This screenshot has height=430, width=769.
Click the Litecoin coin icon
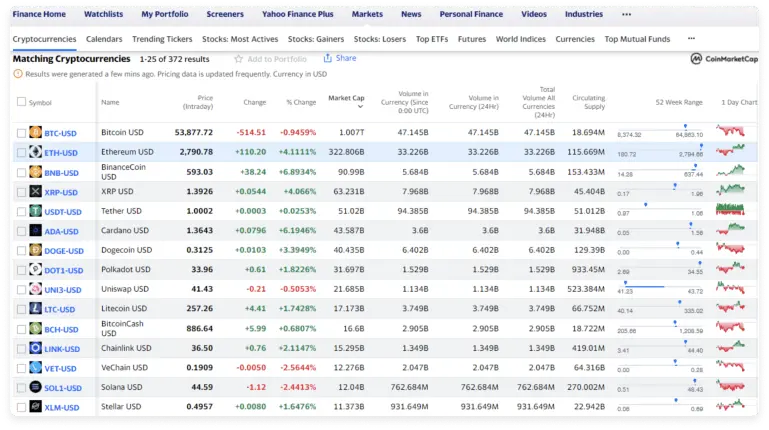[36, 309]
